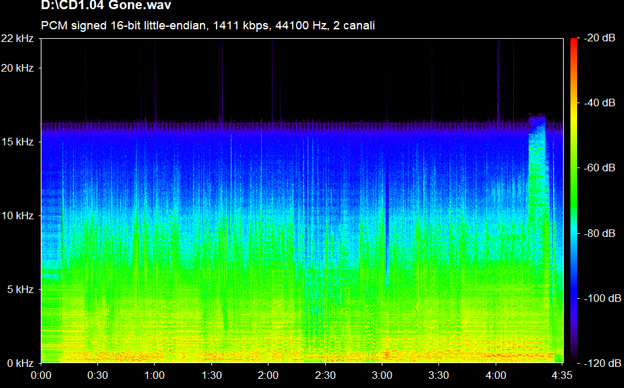Click the 20 kHz frequency axis label
Viewport: 624px width, 388px height.
click(18, 68)
